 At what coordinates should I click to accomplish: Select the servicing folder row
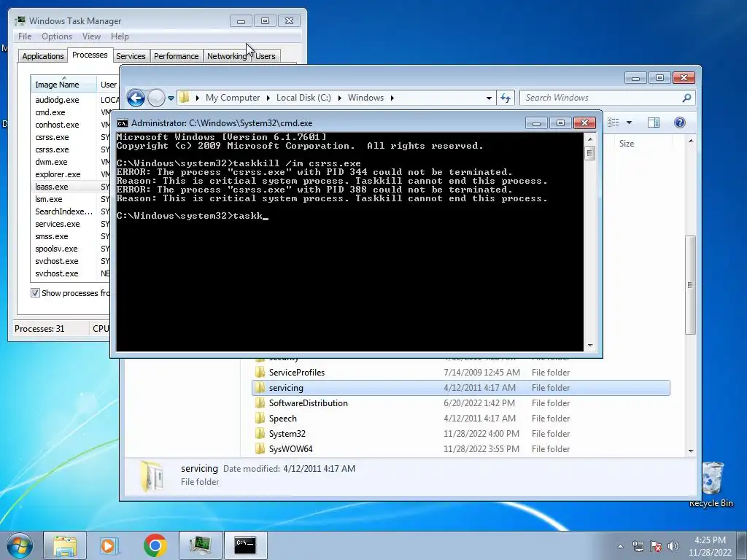coord(461,388)
